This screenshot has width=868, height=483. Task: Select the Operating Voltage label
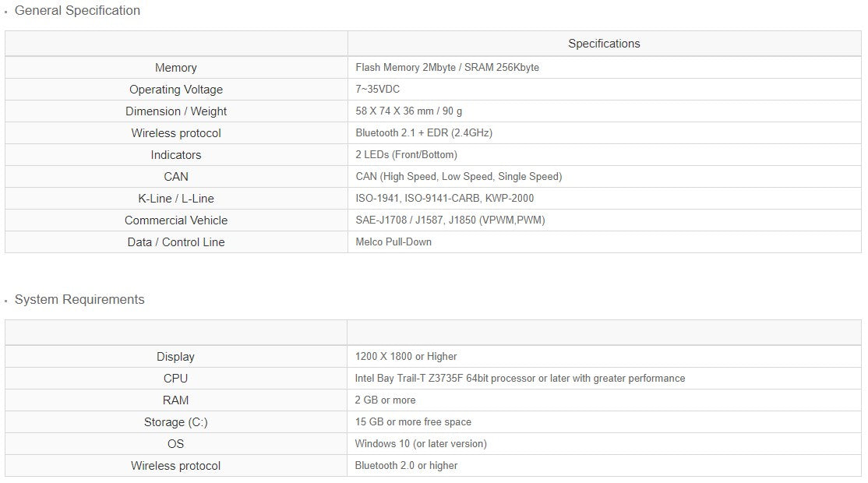[176, 90]
